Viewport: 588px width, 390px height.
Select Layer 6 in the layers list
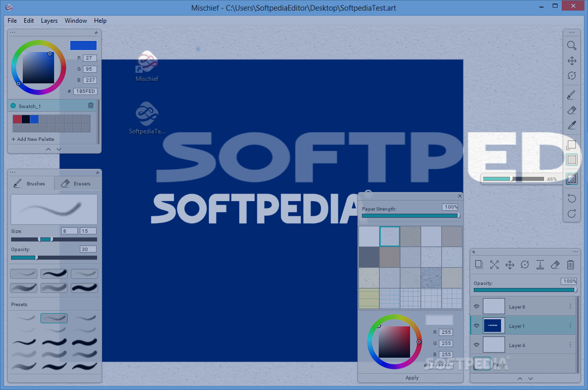pos(523,307)
